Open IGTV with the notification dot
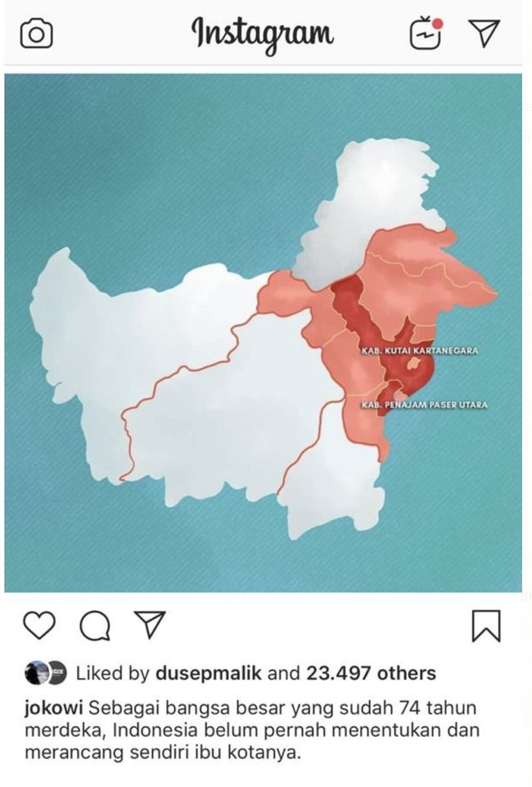Screen dimensions: 532x787 point(426,33)
